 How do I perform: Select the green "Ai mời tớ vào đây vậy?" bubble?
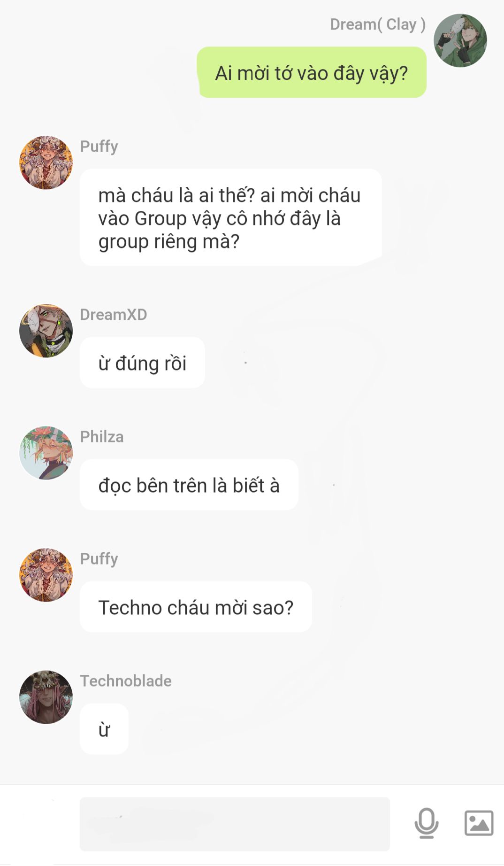click(312, 72)
